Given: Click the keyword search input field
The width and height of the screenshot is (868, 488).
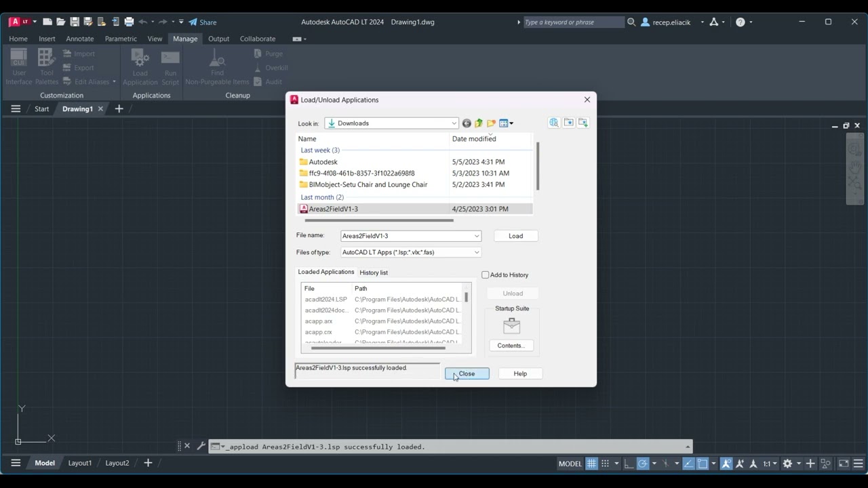Looking at the screenshot, I should (x=574, y=22).
